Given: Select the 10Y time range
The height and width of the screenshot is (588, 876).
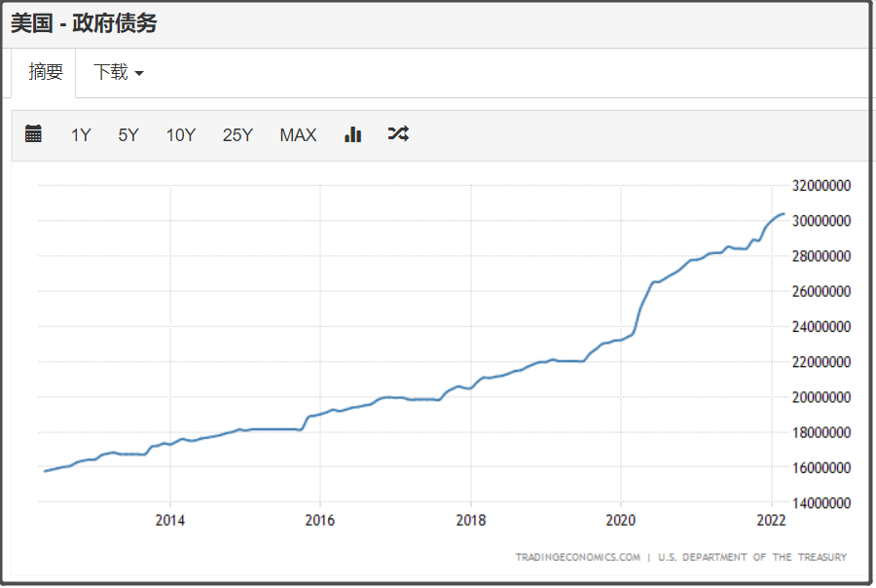Looking at the screenshot, I should coord(181,134).
